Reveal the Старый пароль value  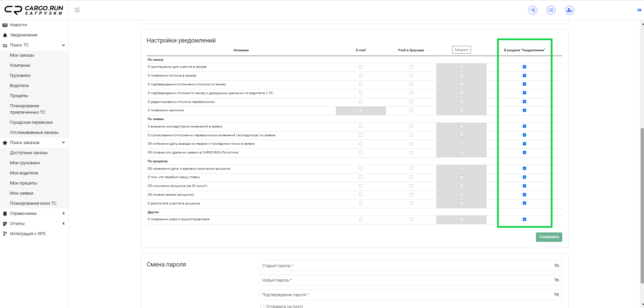point(557,265)
